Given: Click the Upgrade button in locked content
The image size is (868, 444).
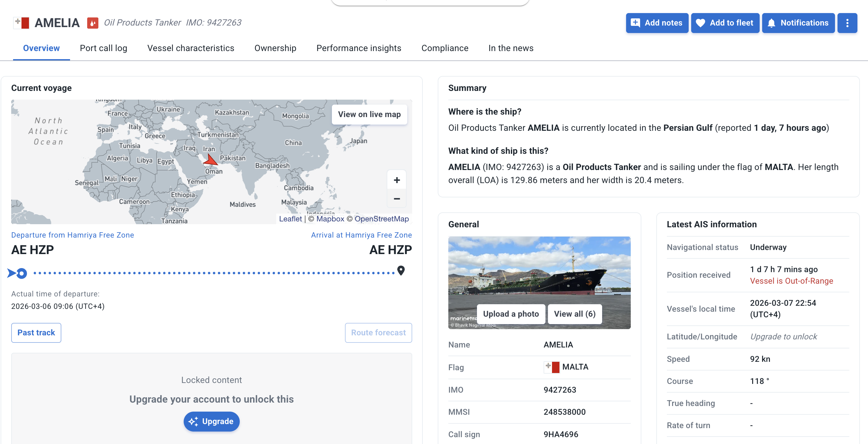Looking at the screenshot, I should coord(211,421).
